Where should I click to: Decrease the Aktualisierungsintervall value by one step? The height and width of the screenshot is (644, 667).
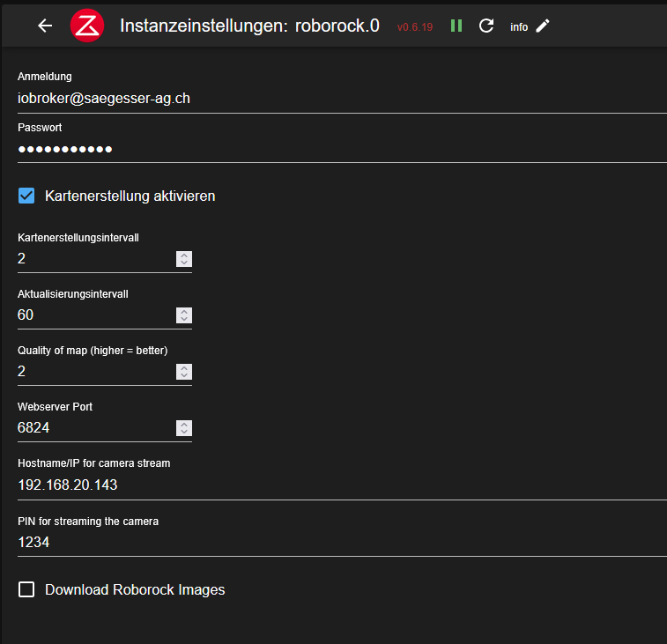[x=183, y=319]
